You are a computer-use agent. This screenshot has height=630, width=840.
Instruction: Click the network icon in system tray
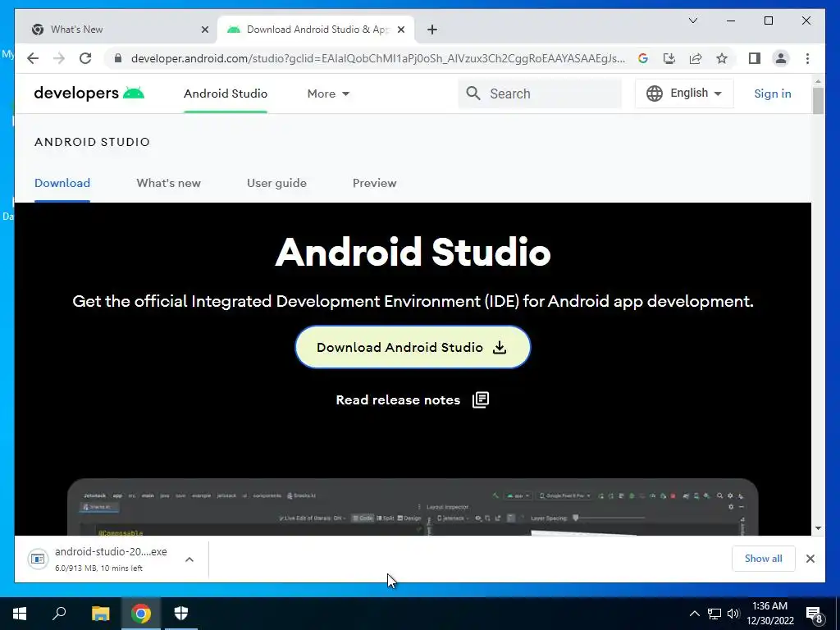714,614
